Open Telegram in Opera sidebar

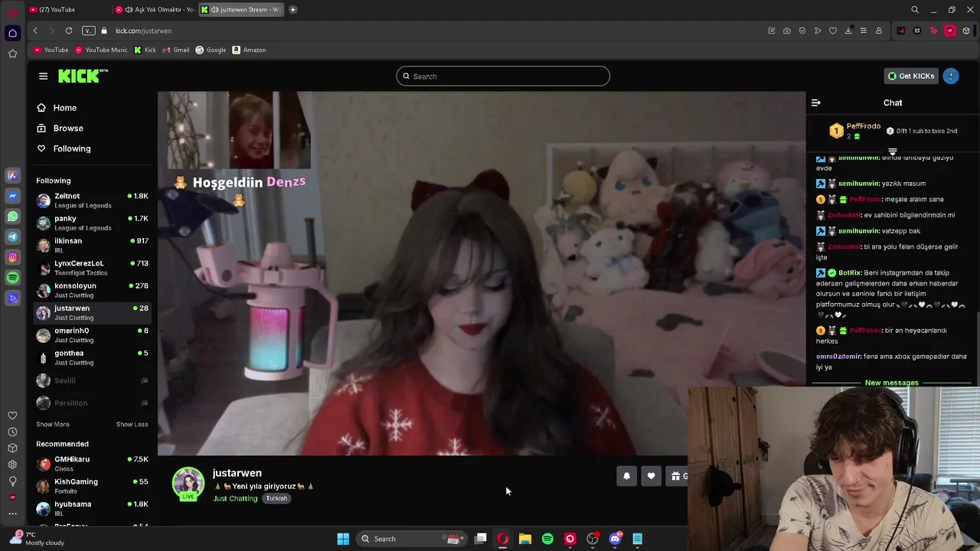12,237
